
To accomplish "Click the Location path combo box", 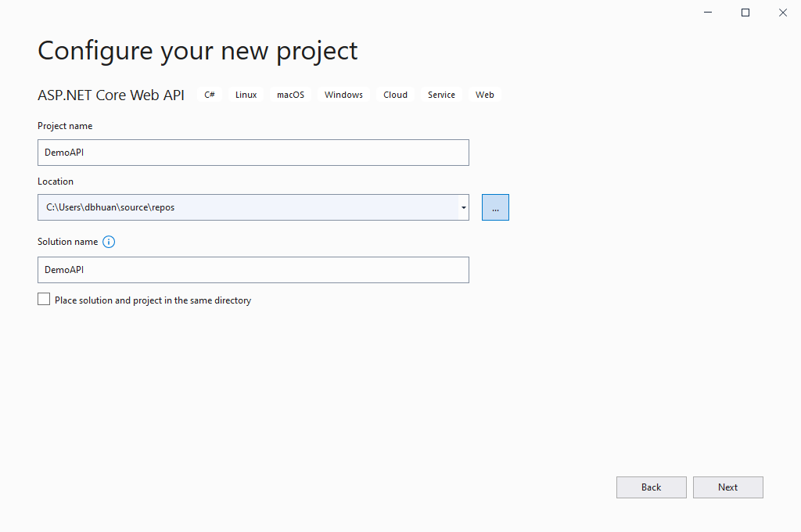I will [x=247, y=207].
